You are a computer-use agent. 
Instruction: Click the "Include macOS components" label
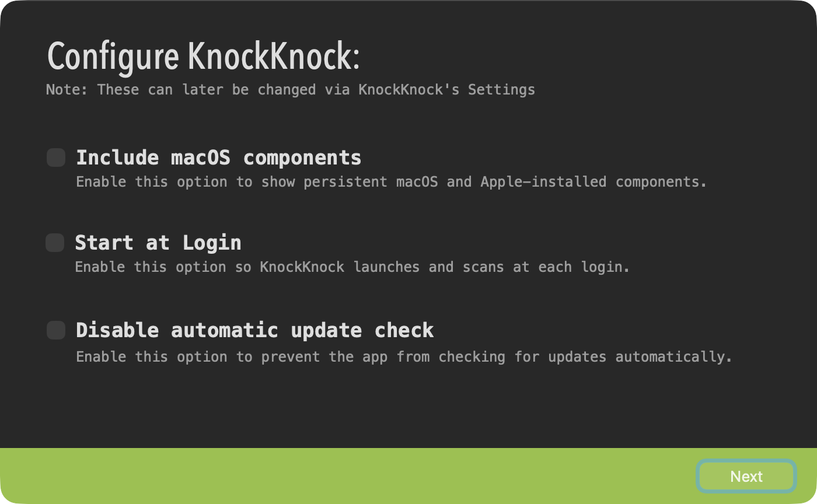(x=218, y=157)
